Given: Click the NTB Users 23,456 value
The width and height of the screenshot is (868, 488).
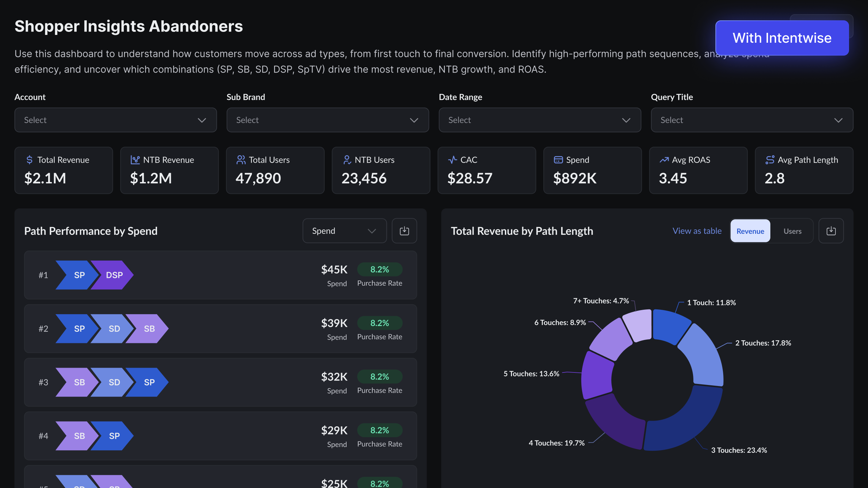Looking at the screenshot, I should point(364,178).
